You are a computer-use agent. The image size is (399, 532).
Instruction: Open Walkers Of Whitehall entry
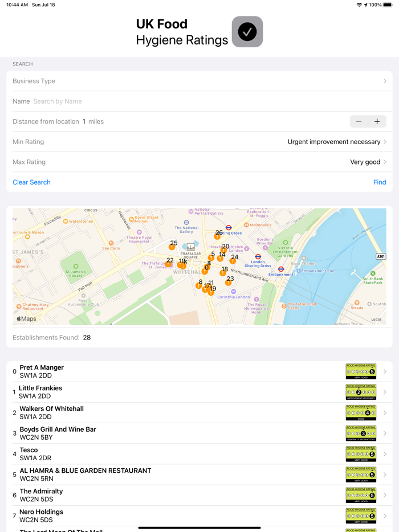(x=199, y=413)
